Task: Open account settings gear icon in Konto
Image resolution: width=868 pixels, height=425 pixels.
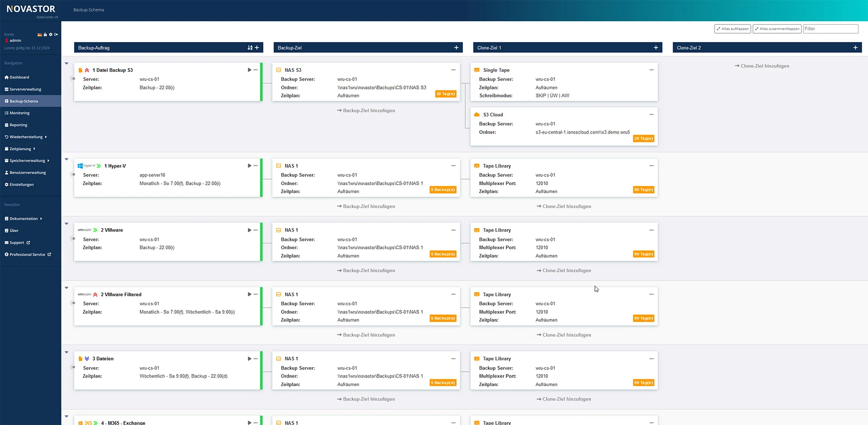Action: [51, 34]
